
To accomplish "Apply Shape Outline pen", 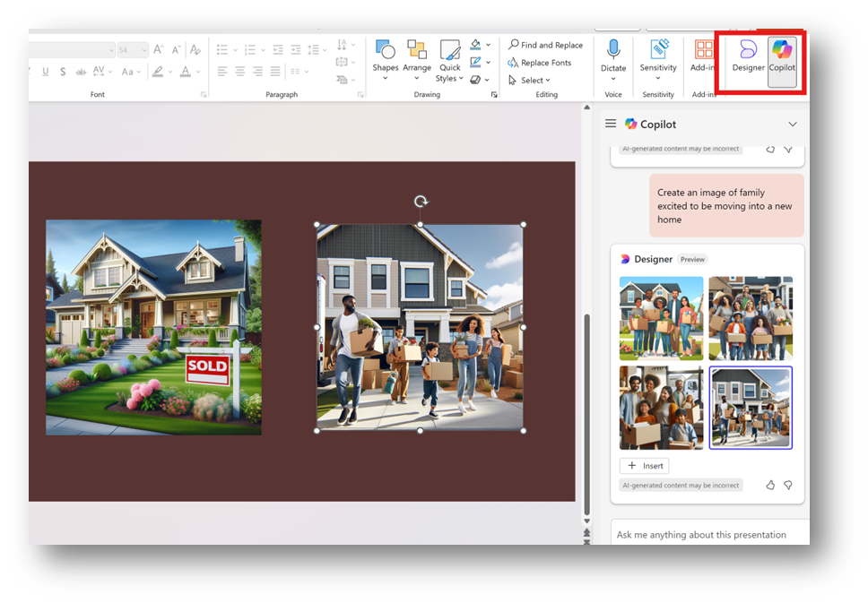I will pos(475,62).
